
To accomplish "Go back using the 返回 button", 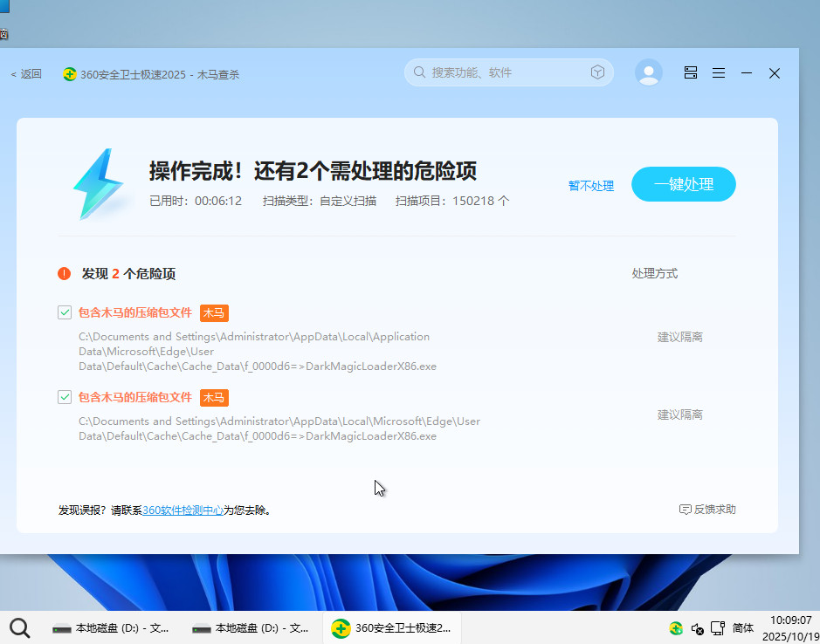I will [x=26, y=74].
